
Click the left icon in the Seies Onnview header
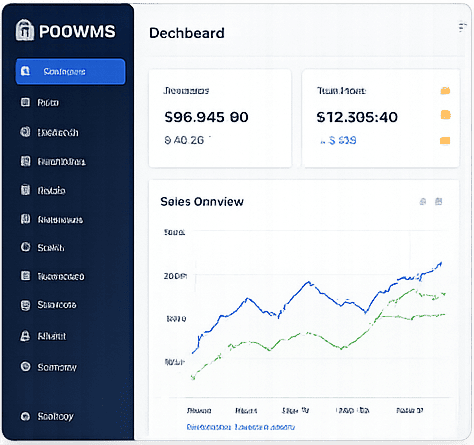(x=423, y=201)
